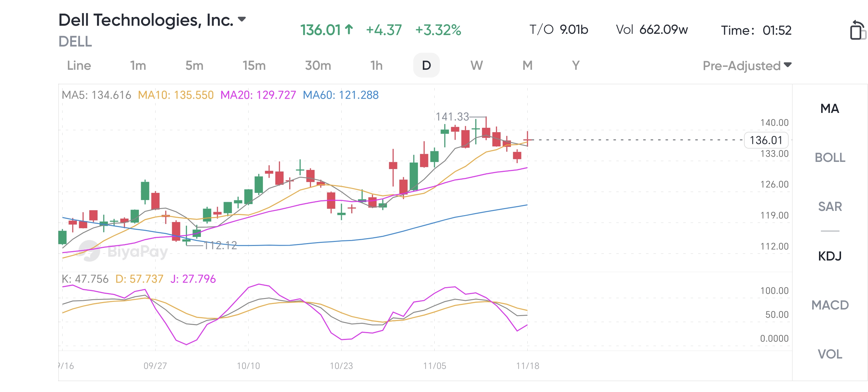Toggle the KDJ indicator
This screenshot has height=392, width=868.
coord(830,256)
